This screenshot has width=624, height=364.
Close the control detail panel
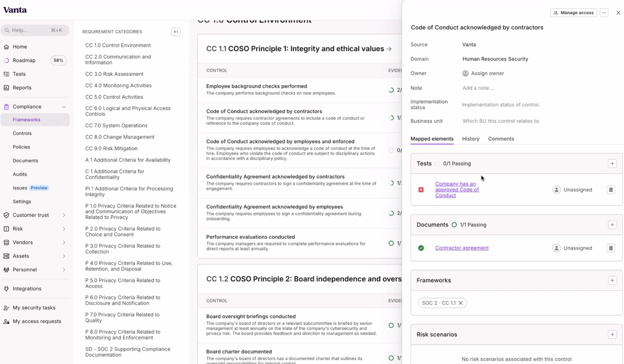pyautogui.click(x=619, y=13)
